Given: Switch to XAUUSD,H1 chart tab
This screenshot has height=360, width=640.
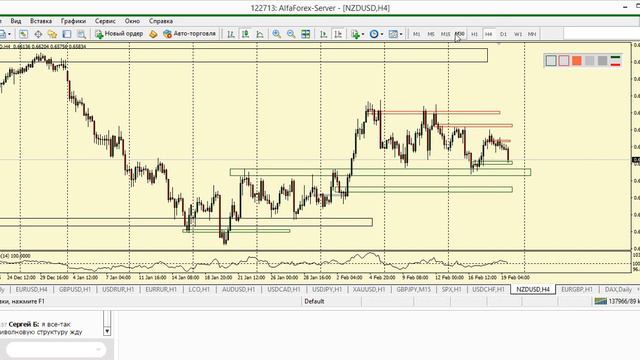Looking at the screenshot, I should (x=369, y=289).
